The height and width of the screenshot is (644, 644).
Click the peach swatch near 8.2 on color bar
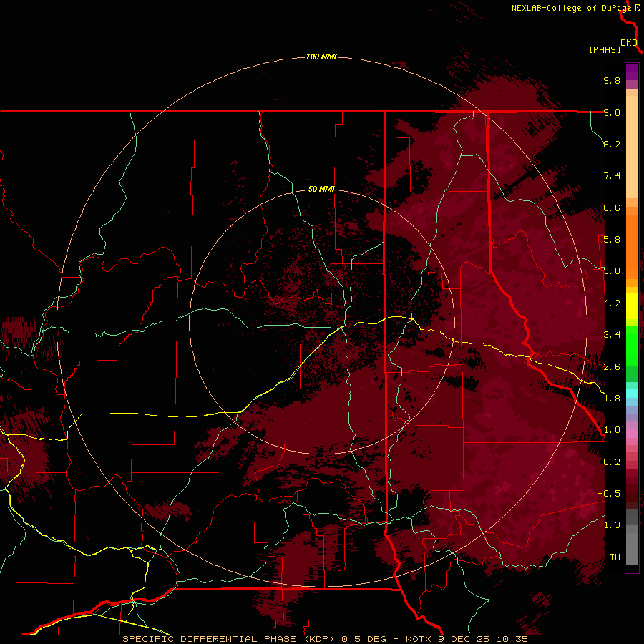[x=632, y=147]
